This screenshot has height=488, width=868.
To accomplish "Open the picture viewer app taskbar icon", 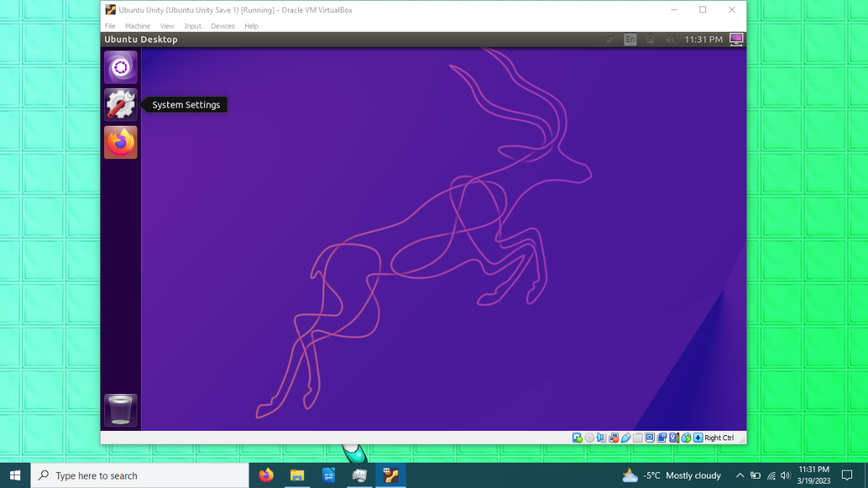I will tap(359, 475).
